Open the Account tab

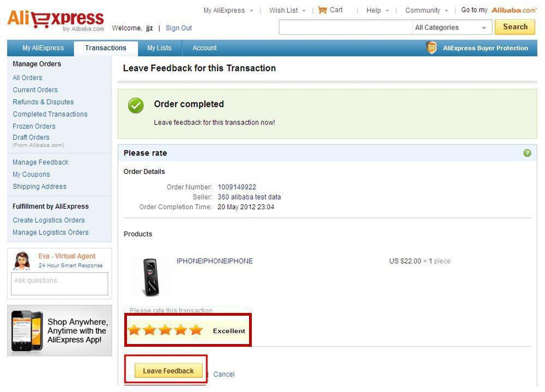click(x=204, y=48)
